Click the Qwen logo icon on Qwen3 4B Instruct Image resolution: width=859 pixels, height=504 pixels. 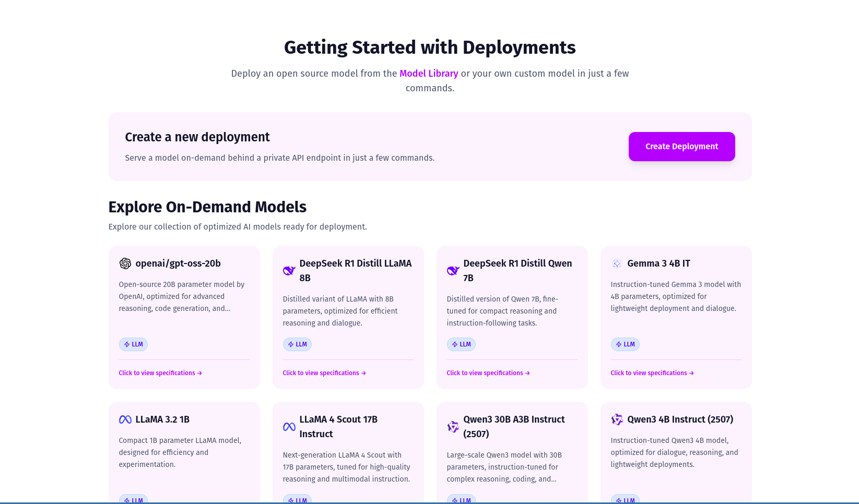point(617,419)
